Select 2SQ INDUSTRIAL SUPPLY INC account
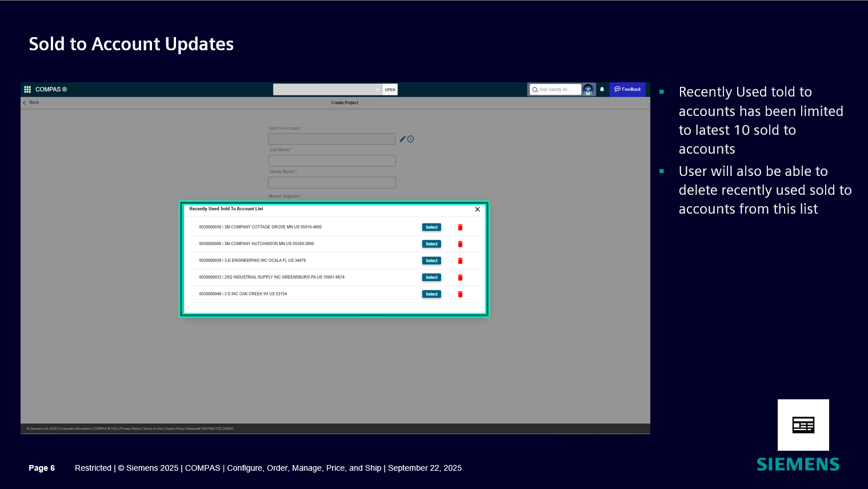This screenshot has width=868, height=489. point(431,278)
